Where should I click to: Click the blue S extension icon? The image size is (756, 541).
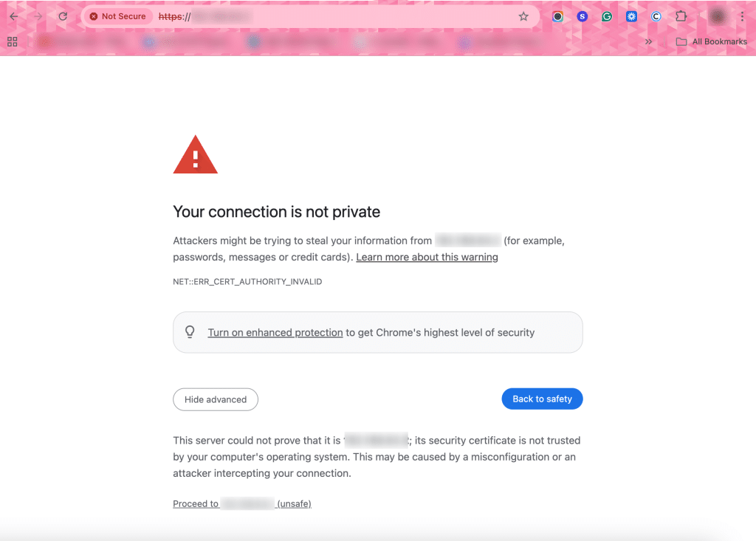pyautogui.click(x=583, y=16)
